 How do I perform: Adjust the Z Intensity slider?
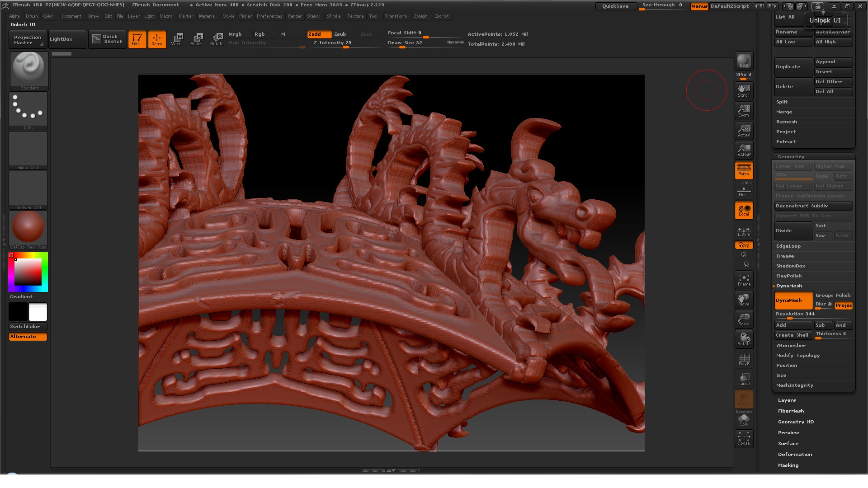[x=346, y=43]
